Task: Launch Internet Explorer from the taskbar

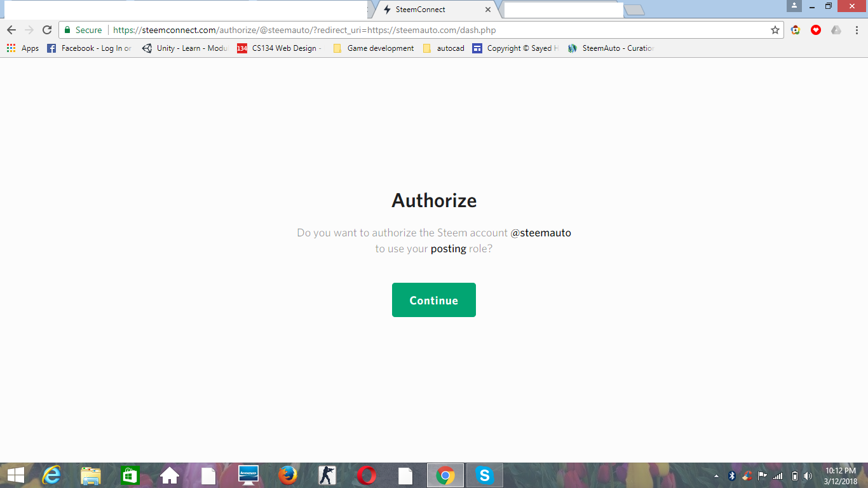Action: click(51, 475)
